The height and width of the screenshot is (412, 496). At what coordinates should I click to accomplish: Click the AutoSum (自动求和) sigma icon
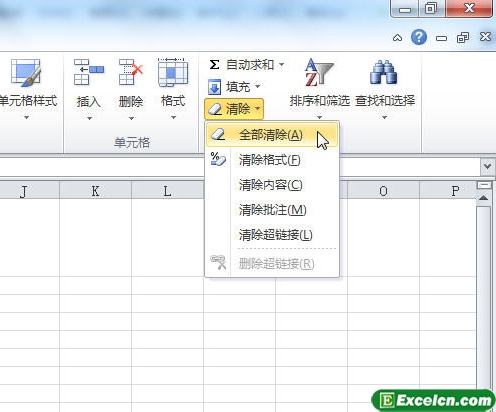(x=214, y=64)
